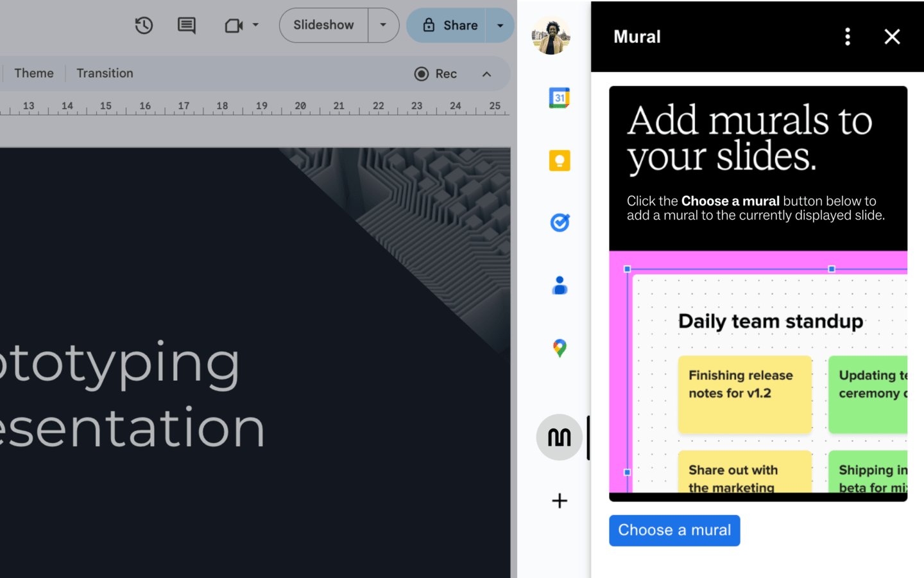Screen dimensions: 924x578
Task: Open Contacts sidebar icon
Action: pos(560,285)
